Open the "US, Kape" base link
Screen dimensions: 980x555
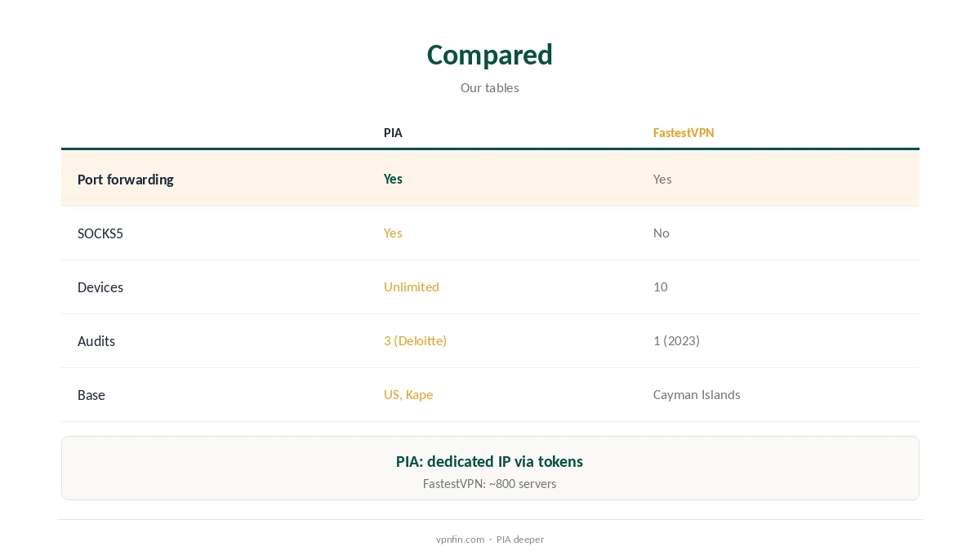408,394
